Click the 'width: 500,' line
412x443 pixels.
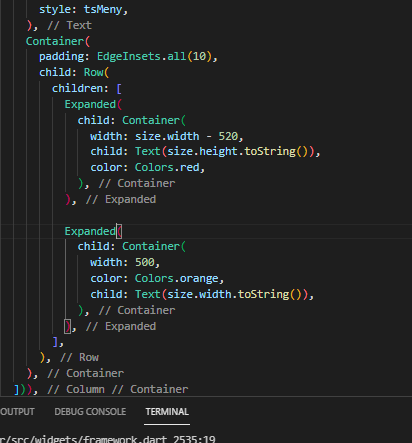(x=125, y=262)
